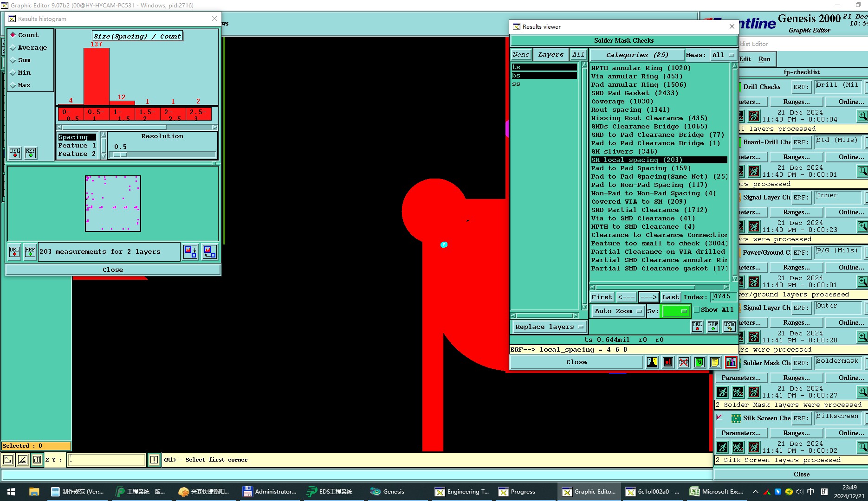Click DEL icon beside 203 measurements text
Screen dimensions: 868x501
point(14,252)
